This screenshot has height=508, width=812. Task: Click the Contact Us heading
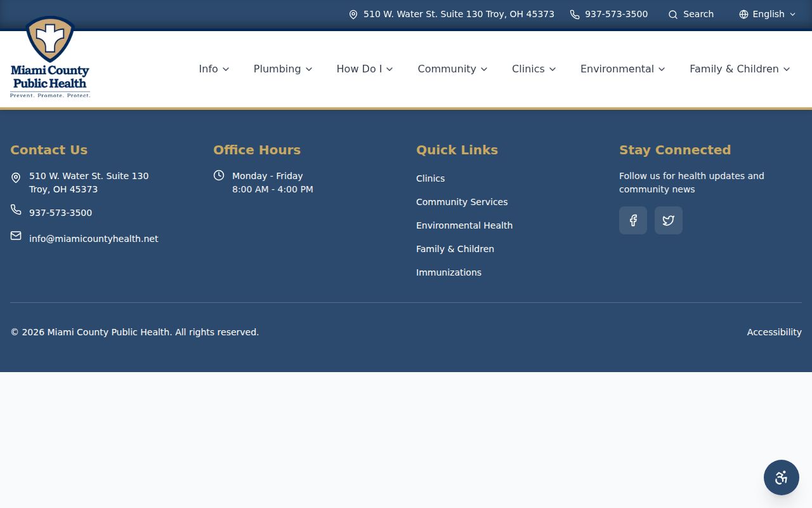tap(49, 150)
